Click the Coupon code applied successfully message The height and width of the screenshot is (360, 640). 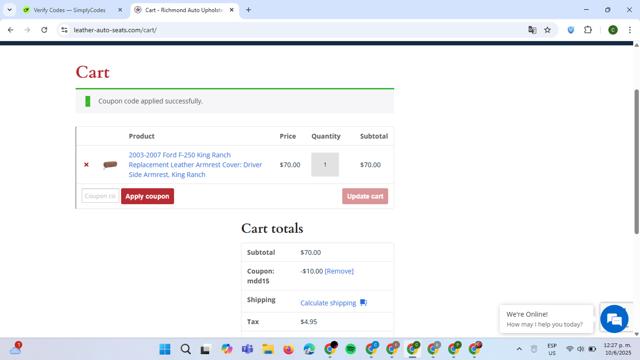coord(151,101)
